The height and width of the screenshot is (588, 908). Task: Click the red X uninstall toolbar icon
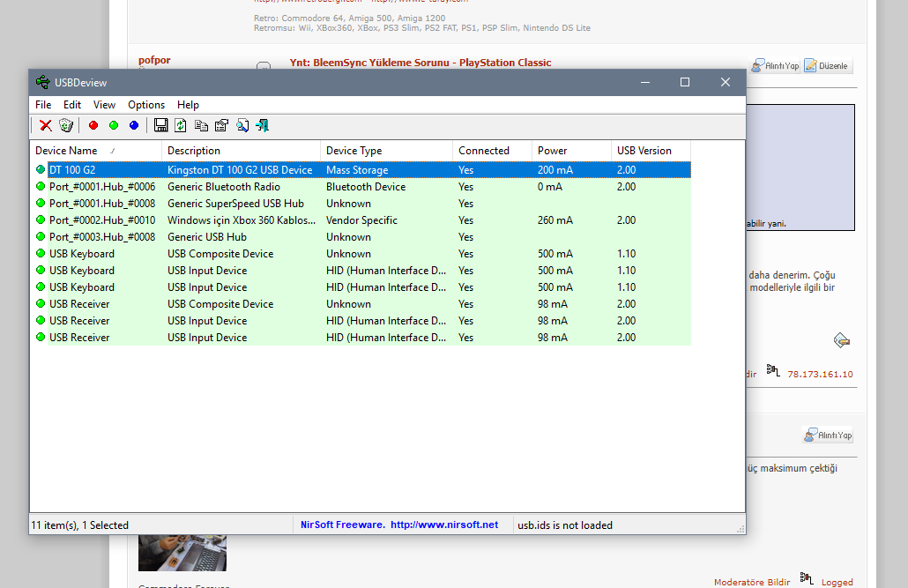point(46,125)
